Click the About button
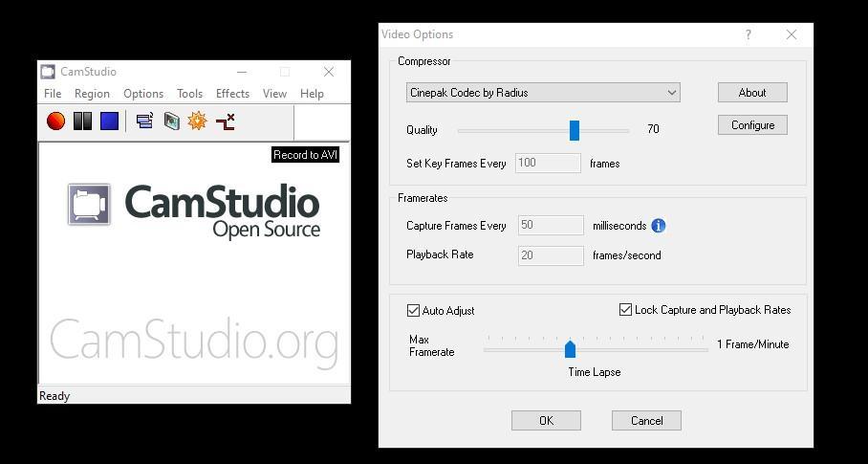868x464 pixels. (752, 93)
